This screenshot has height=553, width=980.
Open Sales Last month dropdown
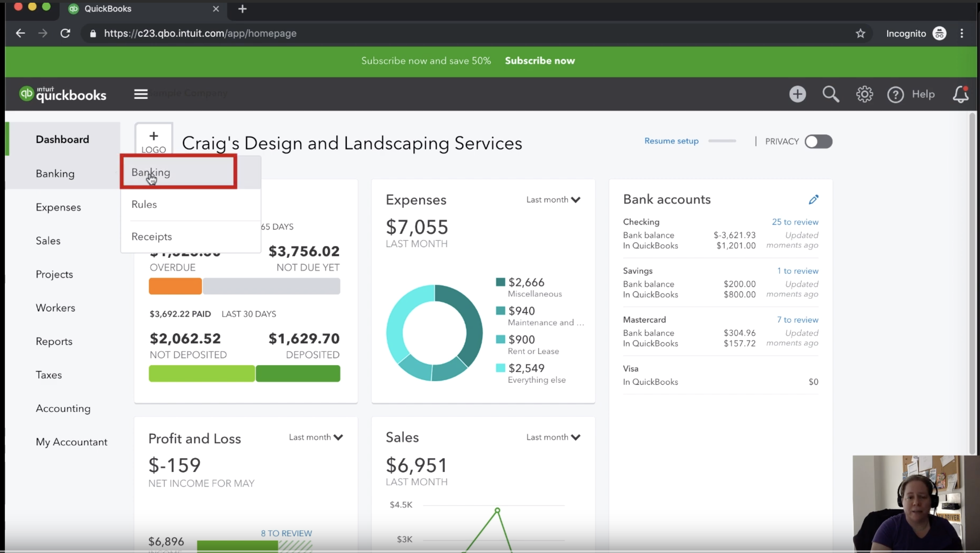pos(553,437)
